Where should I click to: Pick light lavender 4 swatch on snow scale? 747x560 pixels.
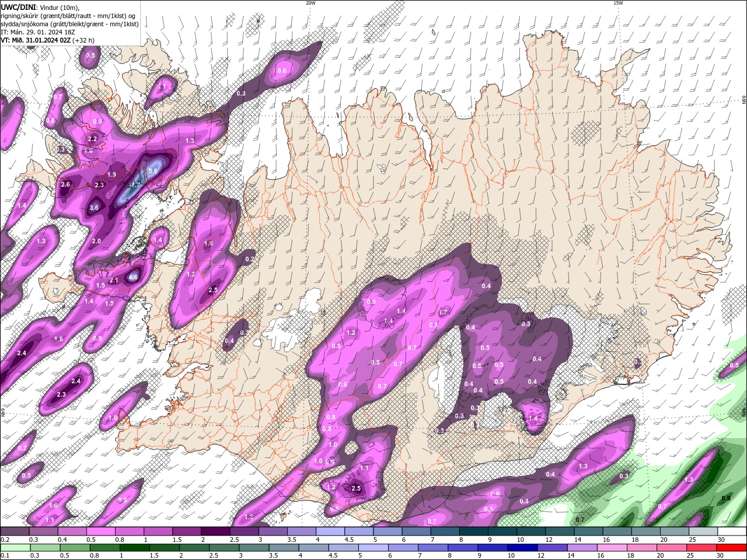(x=330, y=531)
